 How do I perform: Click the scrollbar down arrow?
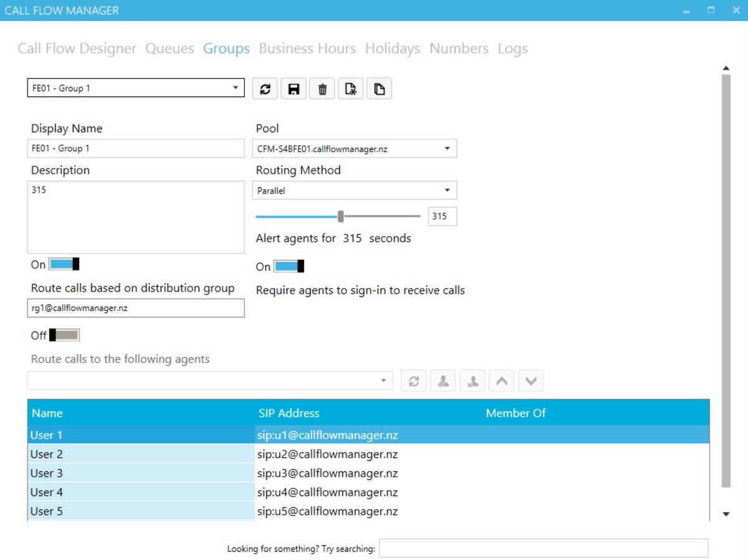[x=726, y=514]
